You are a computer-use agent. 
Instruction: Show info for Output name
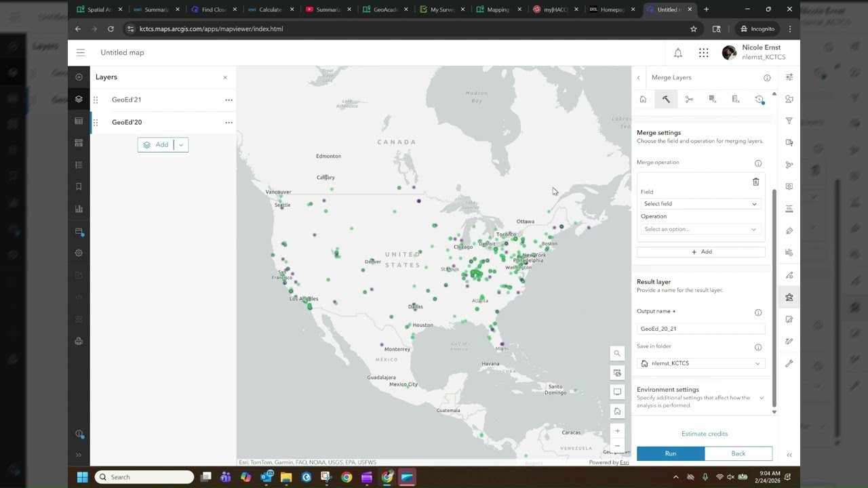tap(758, 312)
